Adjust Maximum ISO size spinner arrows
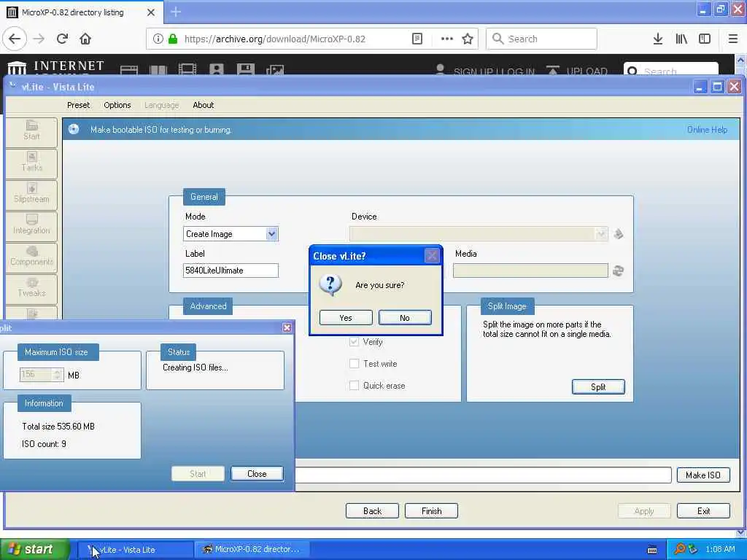The image size is (747, 560). tap(58, 375)
